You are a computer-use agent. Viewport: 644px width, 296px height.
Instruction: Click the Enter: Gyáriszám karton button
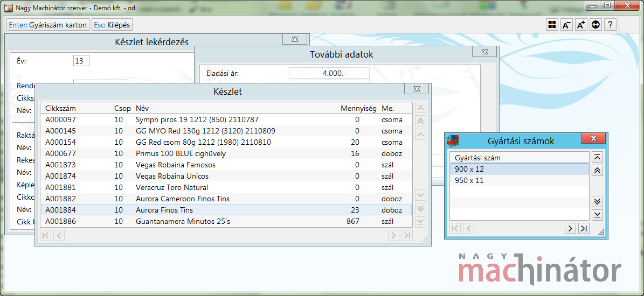point(48,25)
